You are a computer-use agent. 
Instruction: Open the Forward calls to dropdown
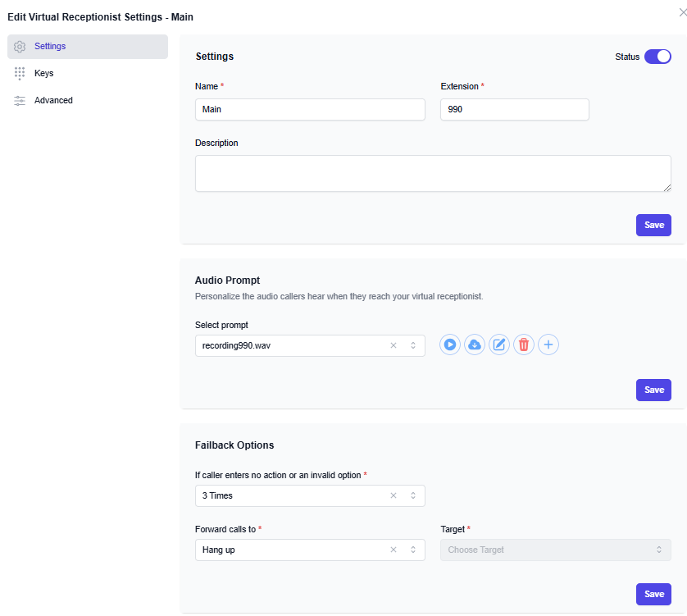point(310,550)
